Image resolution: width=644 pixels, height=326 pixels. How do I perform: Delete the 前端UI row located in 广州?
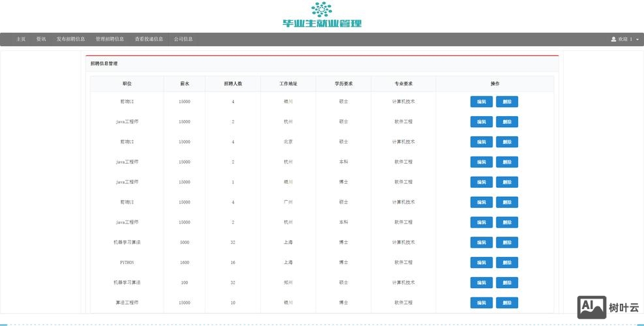pos(507,202)
